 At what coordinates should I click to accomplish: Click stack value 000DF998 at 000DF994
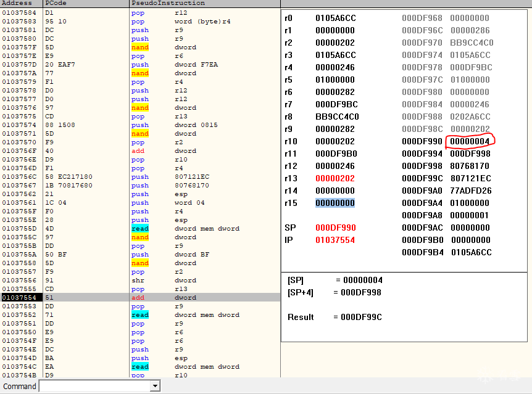pyautogui.click(x=470, y=154)
